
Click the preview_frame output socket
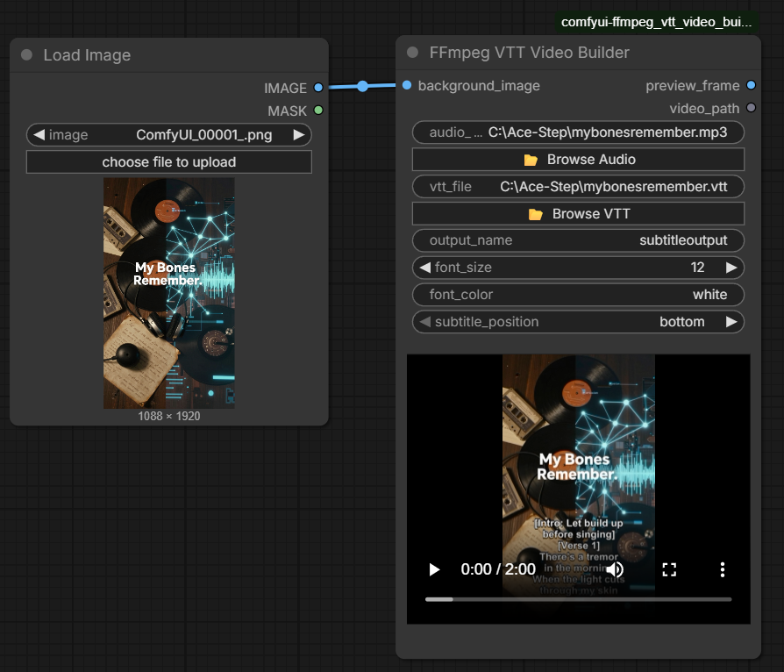751,85
